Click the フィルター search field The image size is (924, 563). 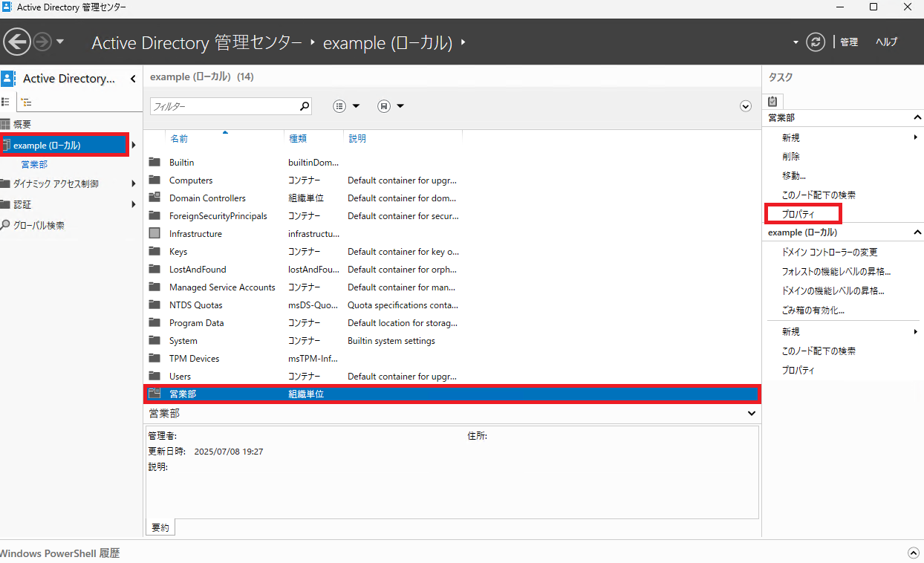click(224, 106)
